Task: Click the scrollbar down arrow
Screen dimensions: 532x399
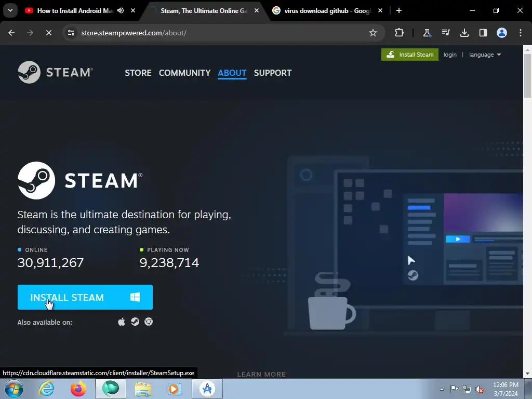Action: 527,374
